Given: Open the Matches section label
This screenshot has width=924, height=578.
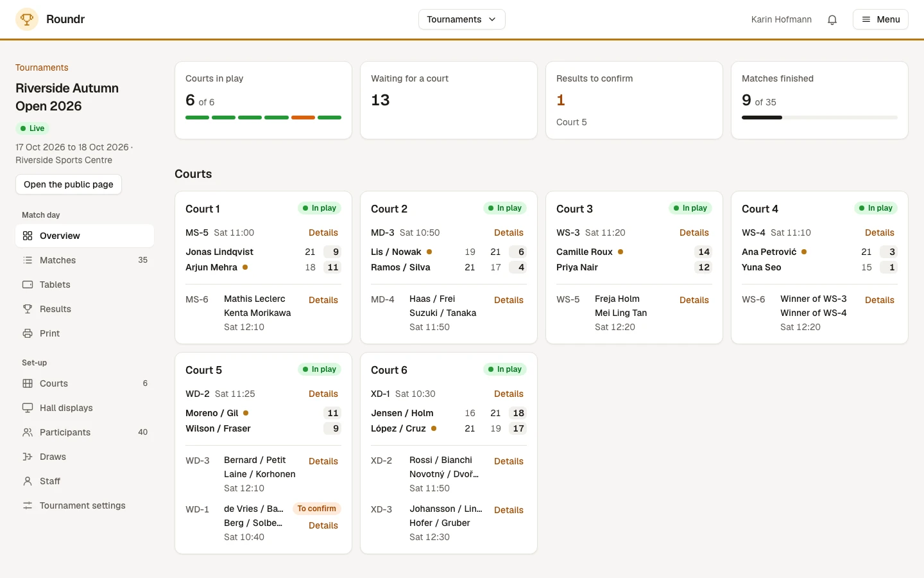Looking at the screenshot, I should 58,260.
